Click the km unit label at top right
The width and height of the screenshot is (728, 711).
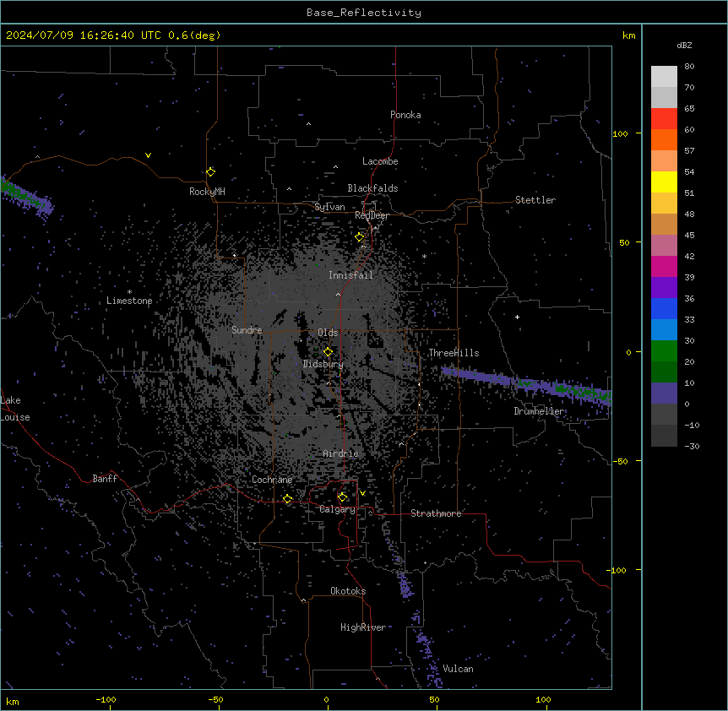[x=628, y=35]
